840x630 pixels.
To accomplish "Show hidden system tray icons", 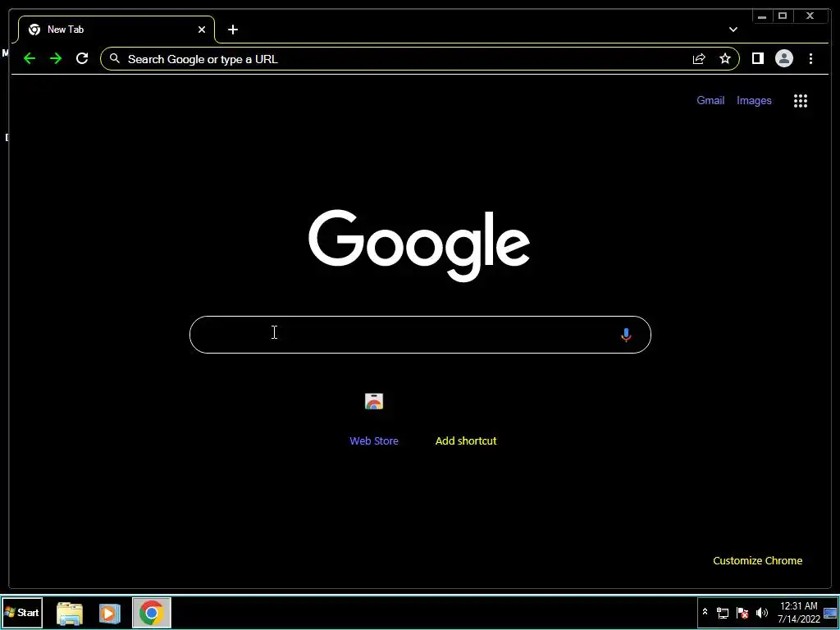I will tap(705, 612).
